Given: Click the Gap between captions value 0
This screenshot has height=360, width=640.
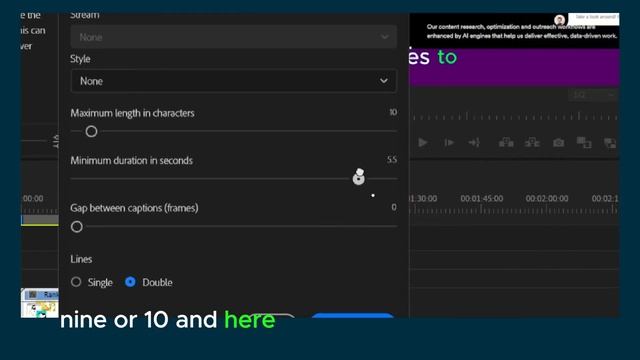Looking at the screenshot, I should (393, 207).
